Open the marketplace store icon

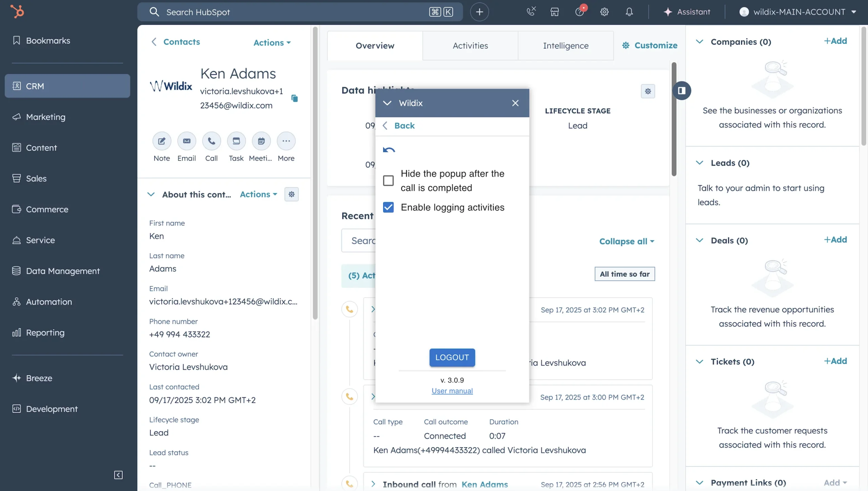click(x=555, y=12)
